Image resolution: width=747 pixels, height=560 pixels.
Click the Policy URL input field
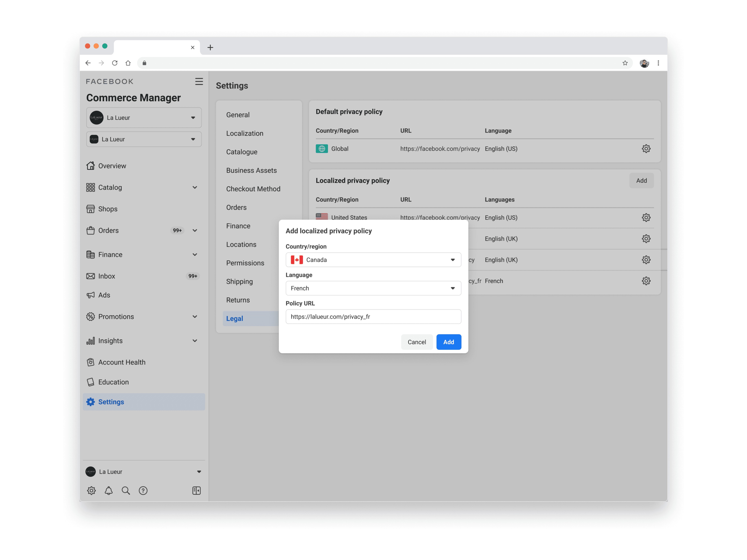[373, 317]
